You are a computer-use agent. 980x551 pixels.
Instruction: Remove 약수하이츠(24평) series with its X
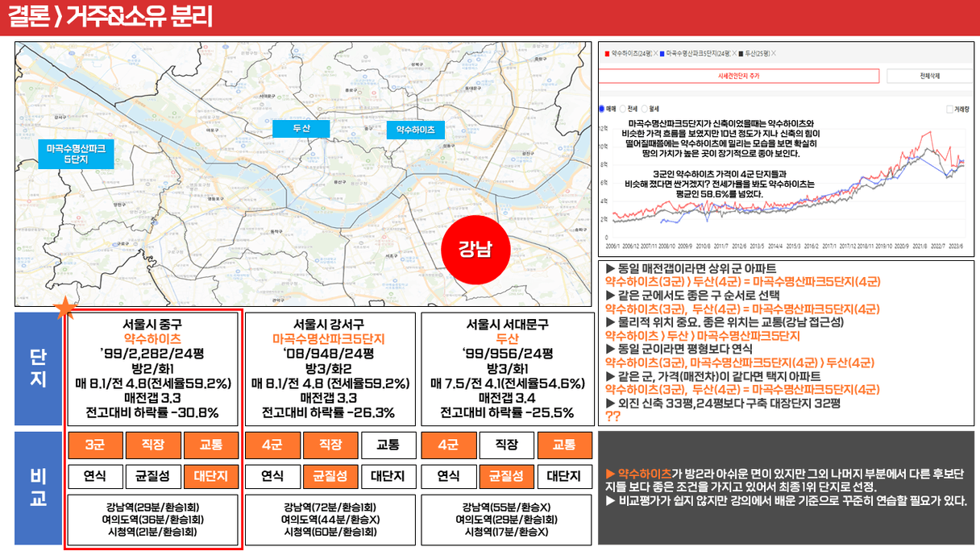pyautogui.click(x=656, y=53)
